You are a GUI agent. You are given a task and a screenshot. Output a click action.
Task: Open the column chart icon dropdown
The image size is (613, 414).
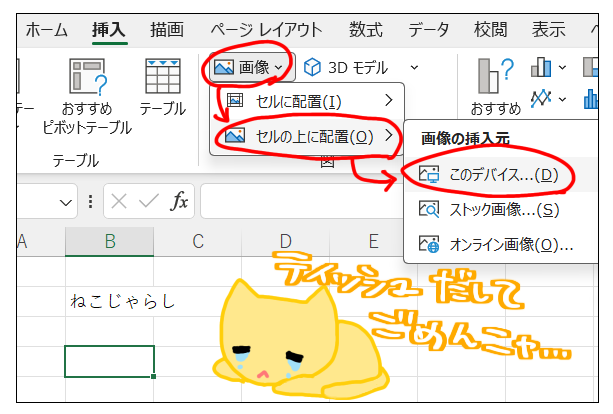tap(562, 68)
